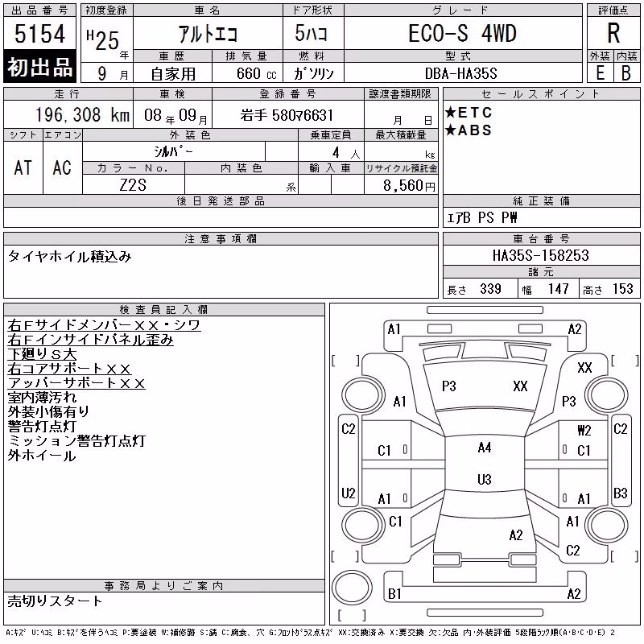Select the 初出品 black badge
Screen dimensions: 644x644
tap(39, 67)
